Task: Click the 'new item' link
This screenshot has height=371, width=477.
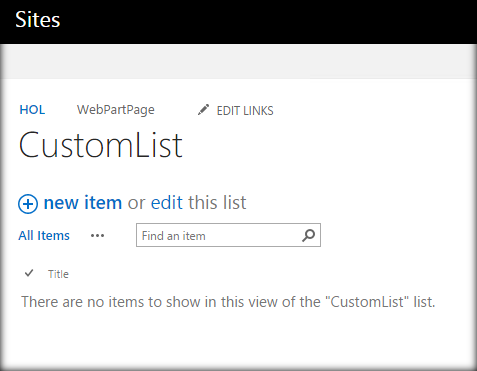Action: point(83,203)
